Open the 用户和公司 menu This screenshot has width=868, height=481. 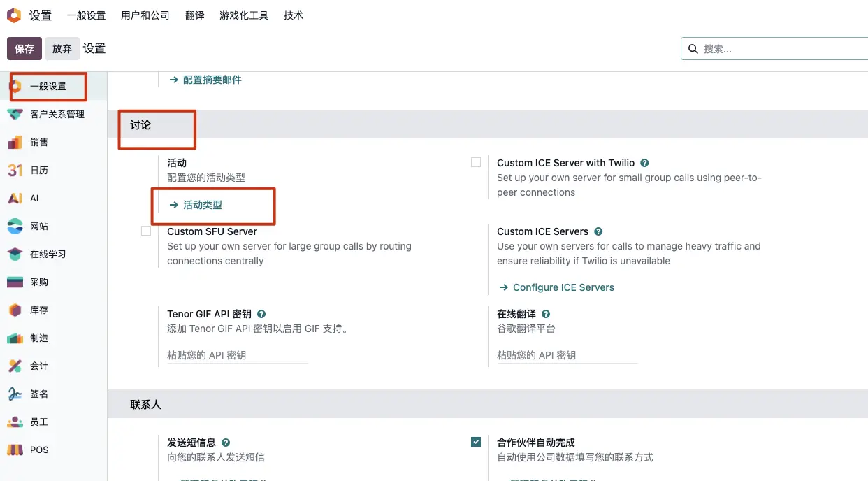[145, 15]
